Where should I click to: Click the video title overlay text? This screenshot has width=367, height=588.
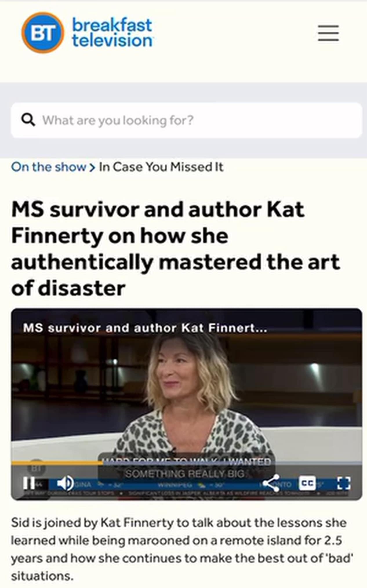(145, 328)
